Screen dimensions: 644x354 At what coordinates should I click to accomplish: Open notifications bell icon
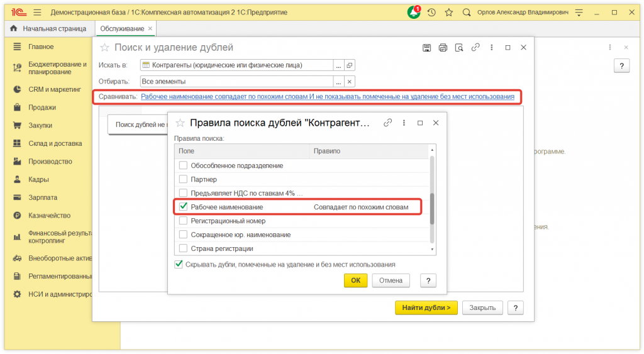point(414,13)
